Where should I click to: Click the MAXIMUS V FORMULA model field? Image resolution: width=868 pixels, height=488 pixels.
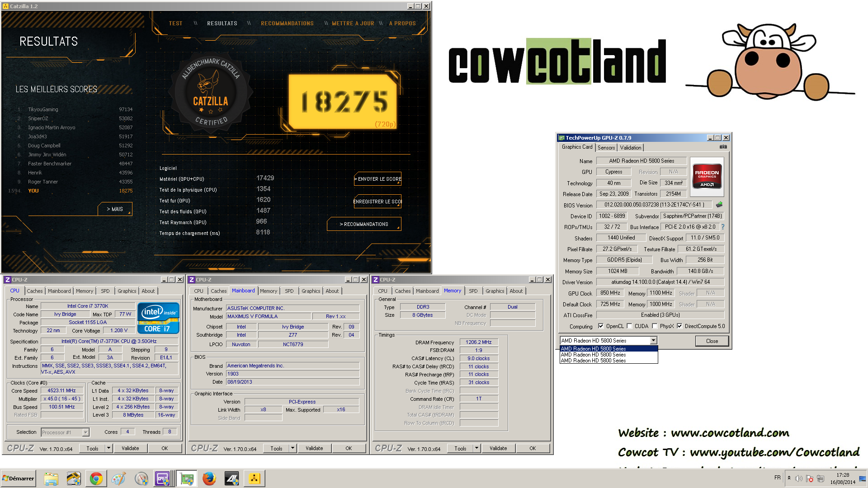pos(269,316)
